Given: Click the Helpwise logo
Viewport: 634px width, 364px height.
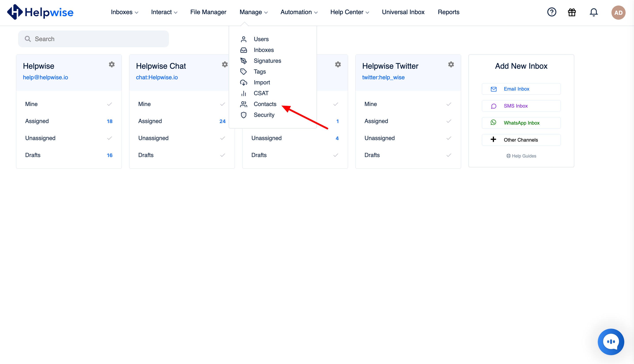Looking at the screenshot, I should pos(40,12).
